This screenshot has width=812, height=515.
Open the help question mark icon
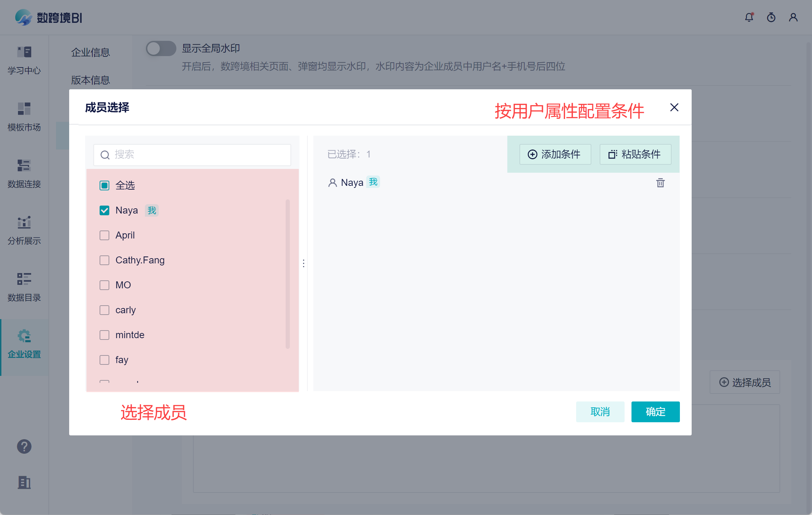tap(24, 446)
